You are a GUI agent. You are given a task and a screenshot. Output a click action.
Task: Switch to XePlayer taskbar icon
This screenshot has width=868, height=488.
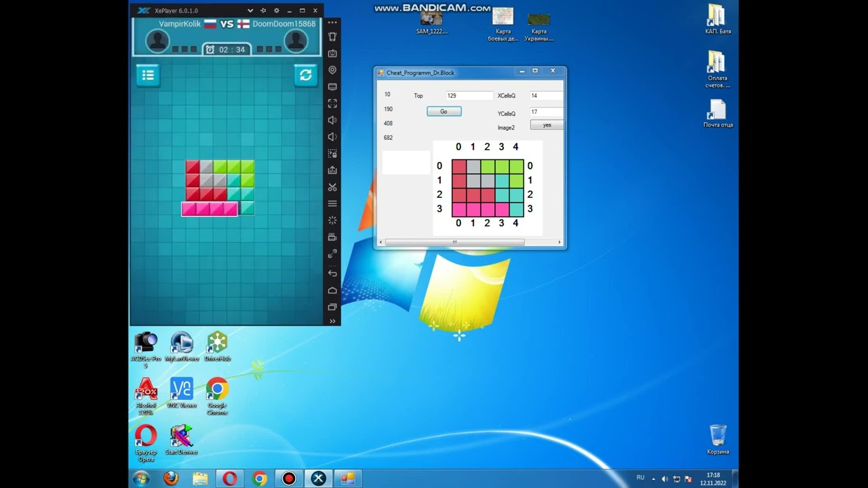tap(318, 479)
